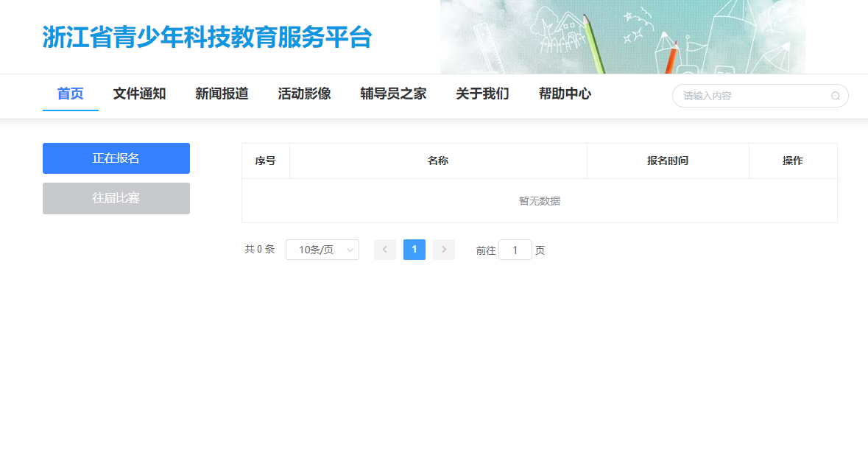Focus the 前往 page number input
868x461 pixels.
click(515, 250)
